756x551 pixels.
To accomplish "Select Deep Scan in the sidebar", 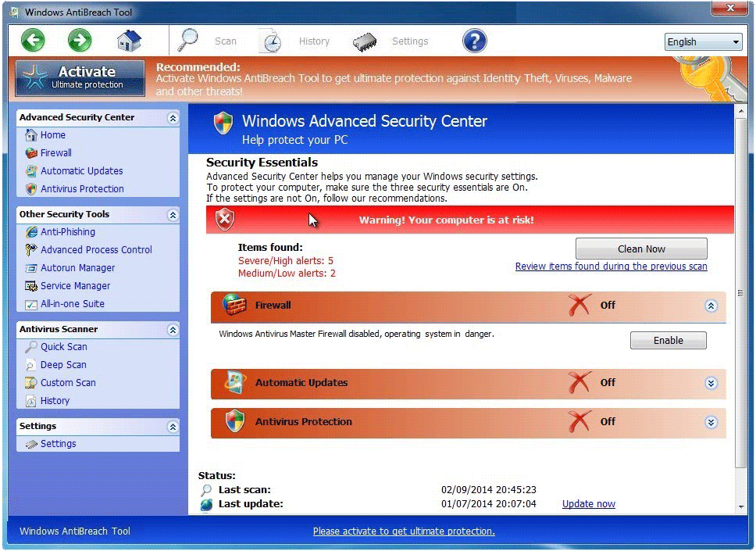I will [x=63, y=365].
